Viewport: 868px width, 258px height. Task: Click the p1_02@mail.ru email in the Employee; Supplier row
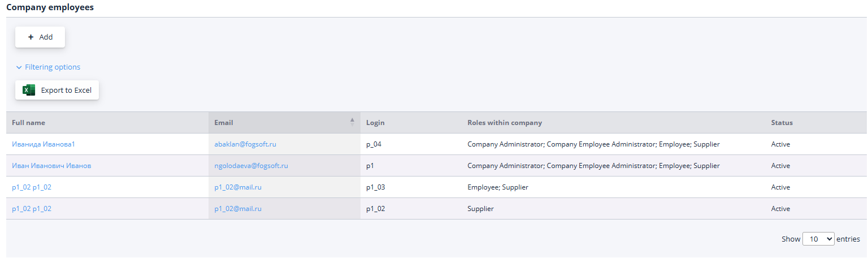[237, 187]
